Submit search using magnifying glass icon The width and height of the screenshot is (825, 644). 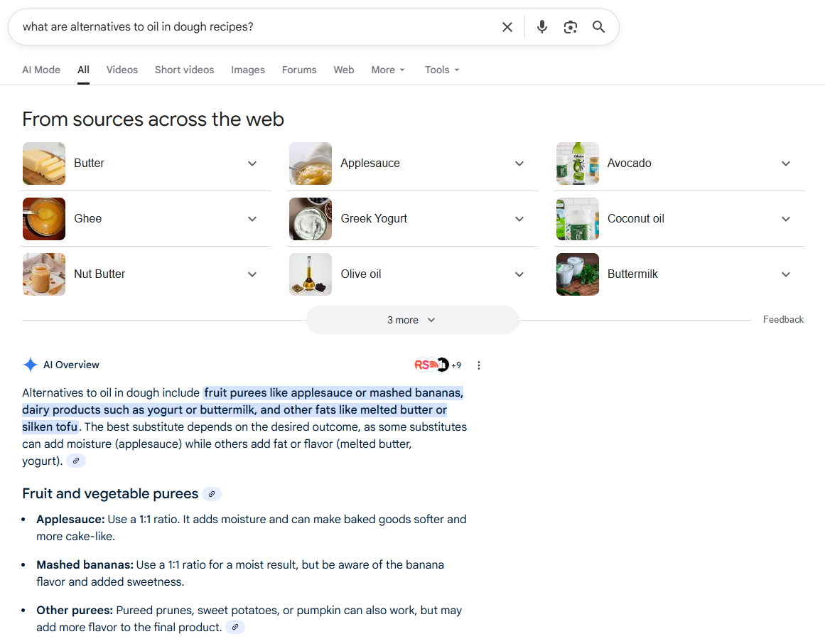[599, 27]
